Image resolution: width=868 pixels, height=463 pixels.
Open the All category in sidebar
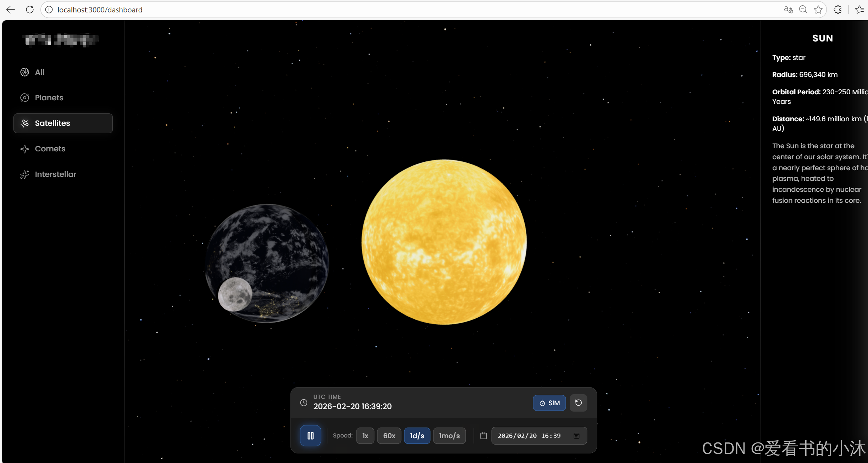point(40,72)
